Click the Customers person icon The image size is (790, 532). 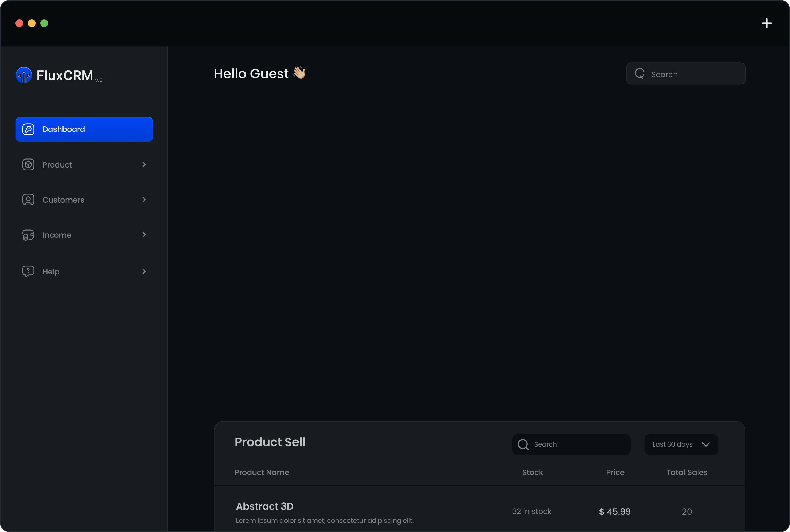(28, 200)
